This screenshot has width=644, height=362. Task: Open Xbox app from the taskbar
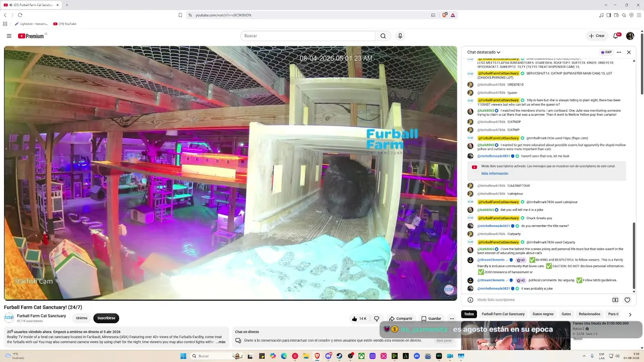pyautogui.click(x=361, y=356)
